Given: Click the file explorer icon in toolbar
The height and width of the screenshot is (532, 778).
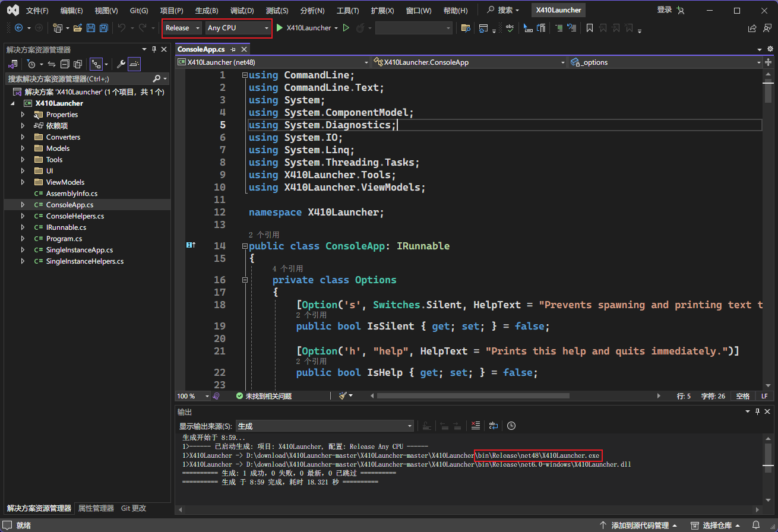Looking at the screenshot, I should pos(466,28).
